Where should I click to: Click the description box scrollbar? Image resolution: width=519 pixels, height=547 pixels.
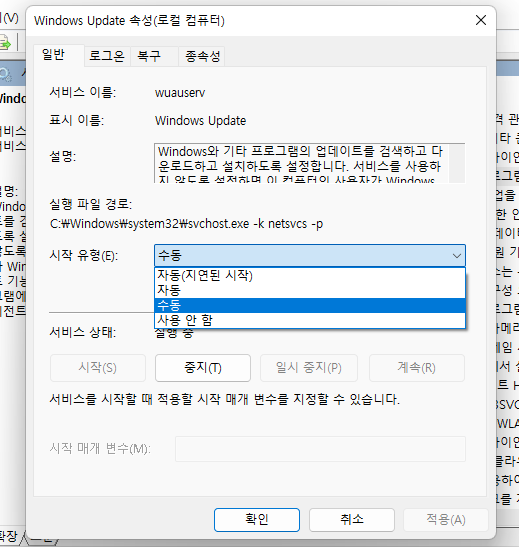457,163
